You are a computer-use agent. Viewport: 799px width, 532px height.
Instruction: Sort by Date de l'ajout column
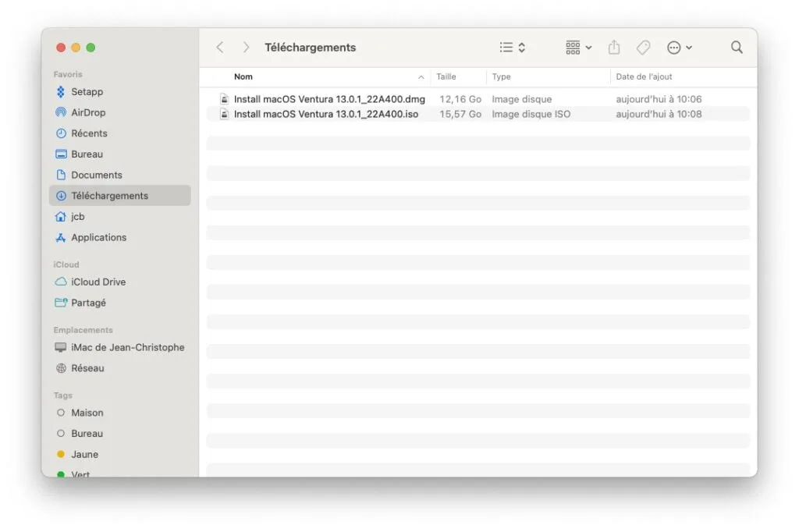click(x=644, y=77)
